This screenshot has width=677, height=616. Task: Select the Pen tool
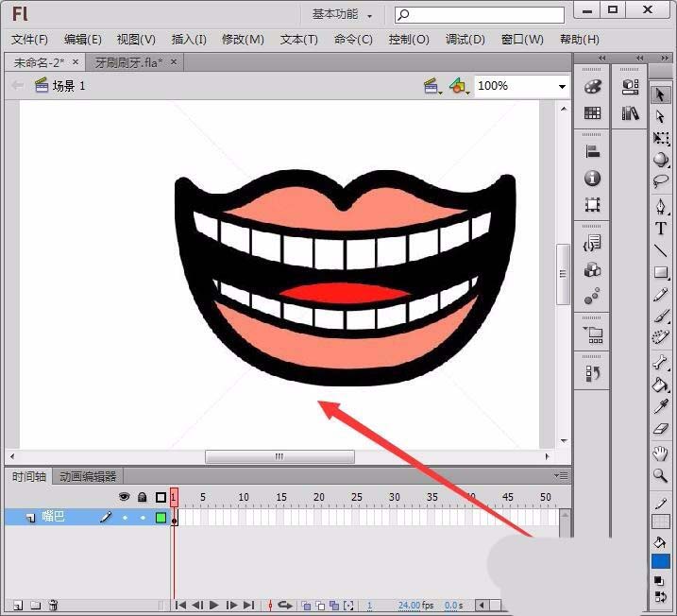(x=660, y=207)
